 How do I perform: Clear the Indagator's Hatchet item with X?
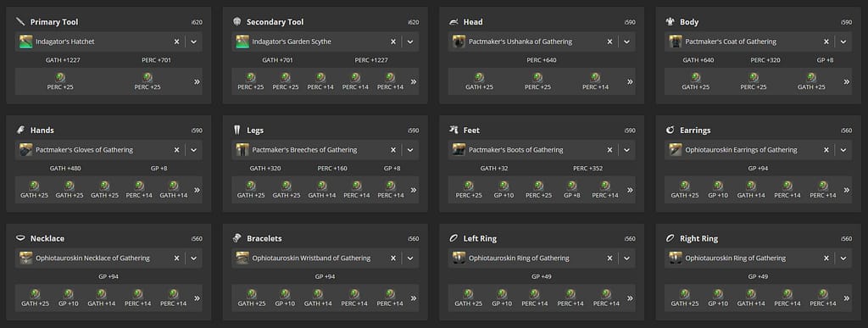176,42
